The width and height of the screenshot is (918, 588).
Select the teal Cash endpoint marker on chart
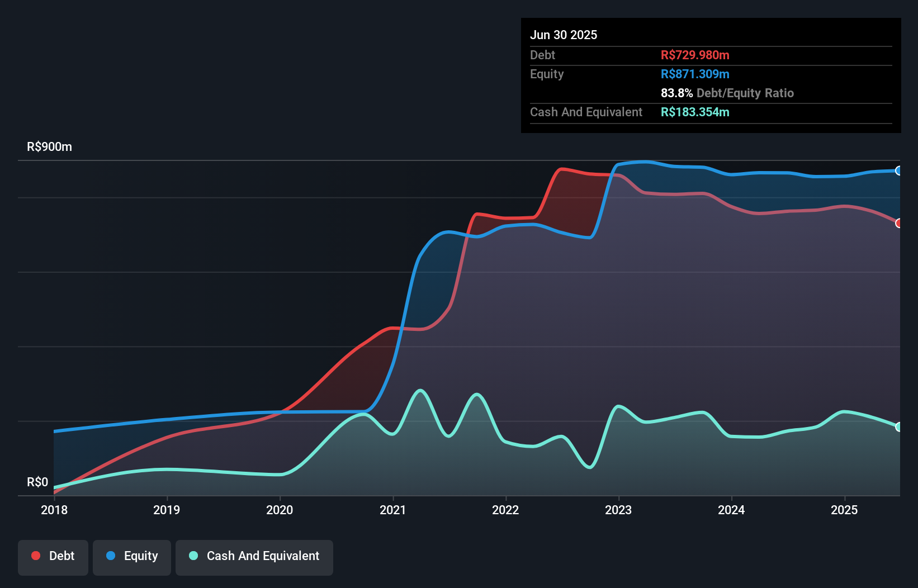(899, 427)
